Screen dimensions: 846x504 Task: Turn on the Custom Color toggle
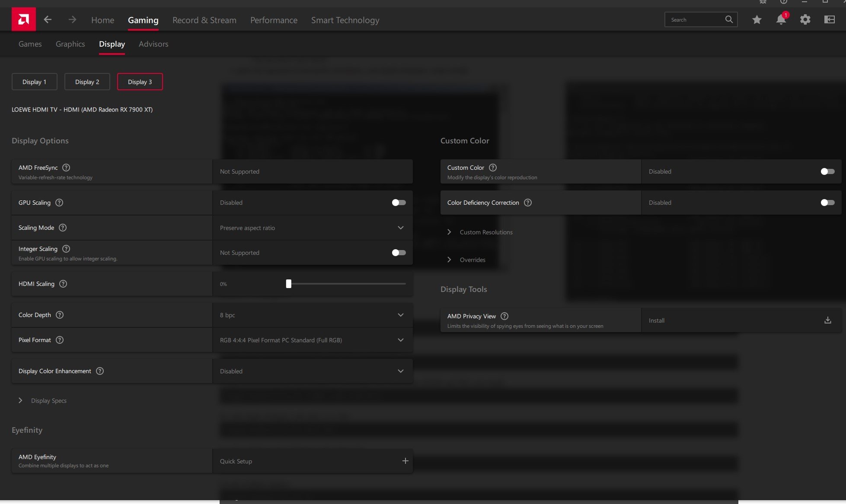coord(827,171)
